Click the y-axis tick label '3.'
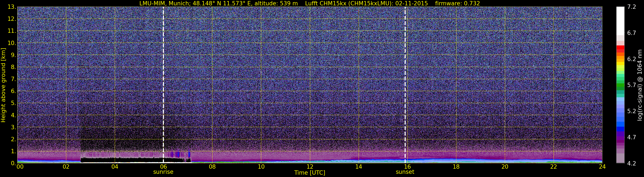 tap(13, 127)
